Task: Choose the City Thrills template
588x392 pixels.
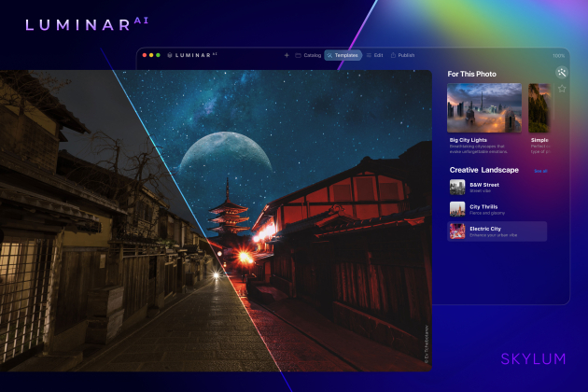Action: coord(497,209)
